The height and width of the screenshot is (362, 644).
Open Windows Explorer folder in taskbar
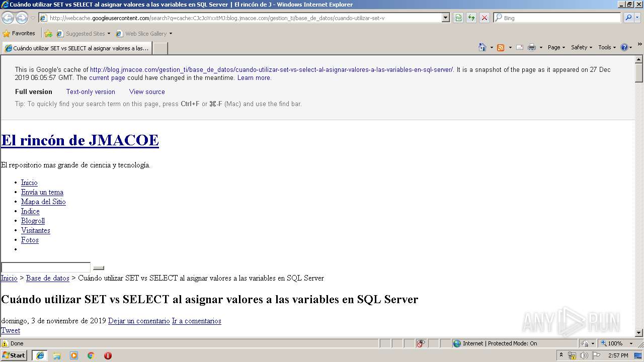coord(57,355)
